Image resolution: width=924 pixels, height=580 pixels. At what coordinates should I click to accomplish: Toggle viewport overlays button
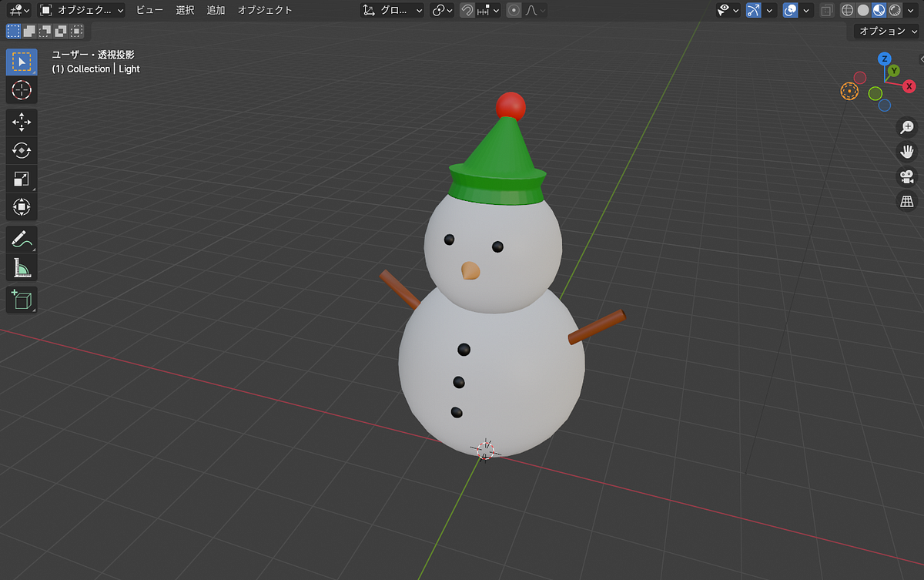tap(790, 10)
